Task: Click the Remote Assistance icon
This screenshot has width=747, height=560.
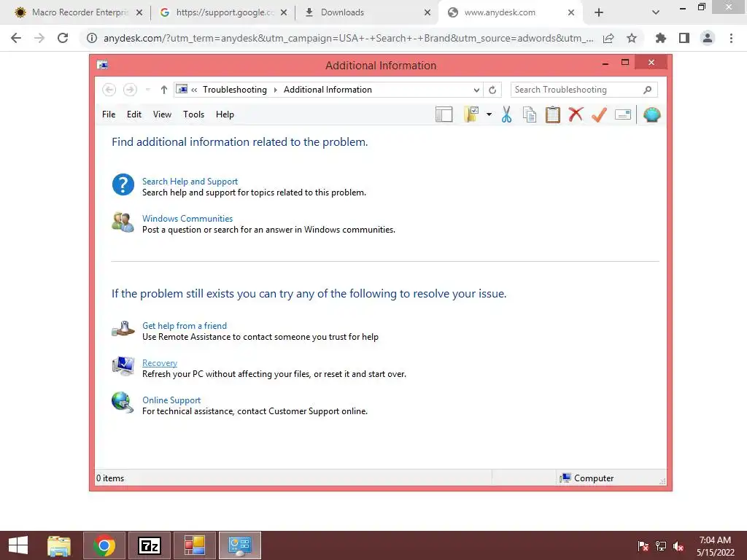Action: point(123,329)
